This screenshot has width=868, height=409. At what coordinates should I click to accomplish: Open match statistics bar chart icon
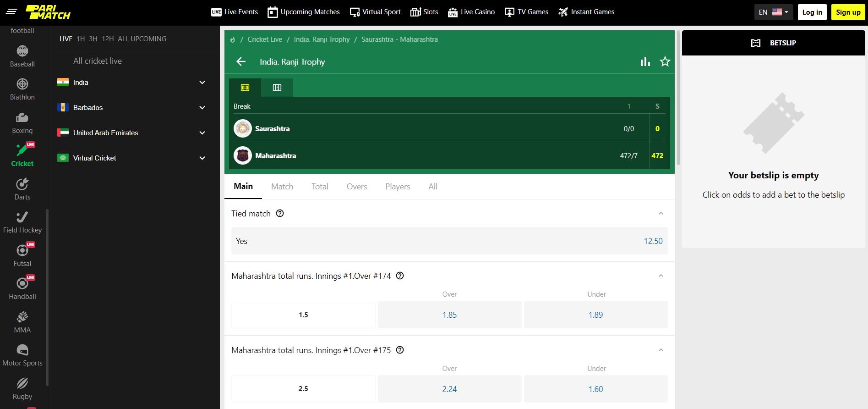click(645, 61)
